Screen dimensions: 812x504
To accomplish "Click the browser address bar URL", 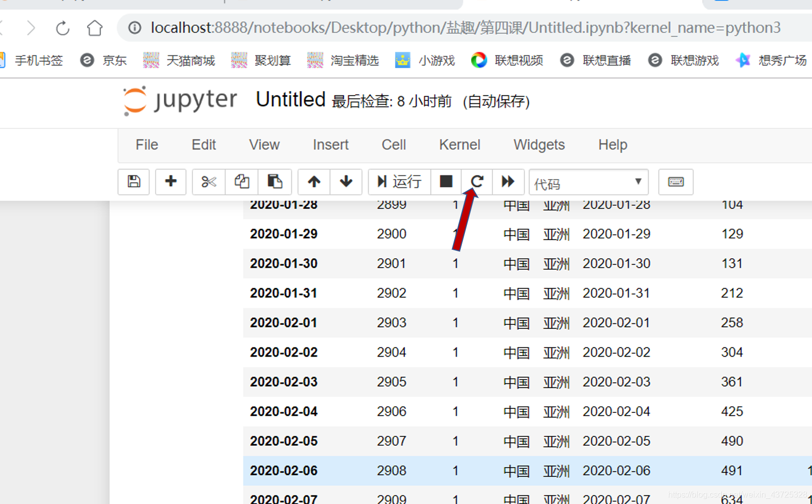I will pyautogui.click(x=465, y=28).
